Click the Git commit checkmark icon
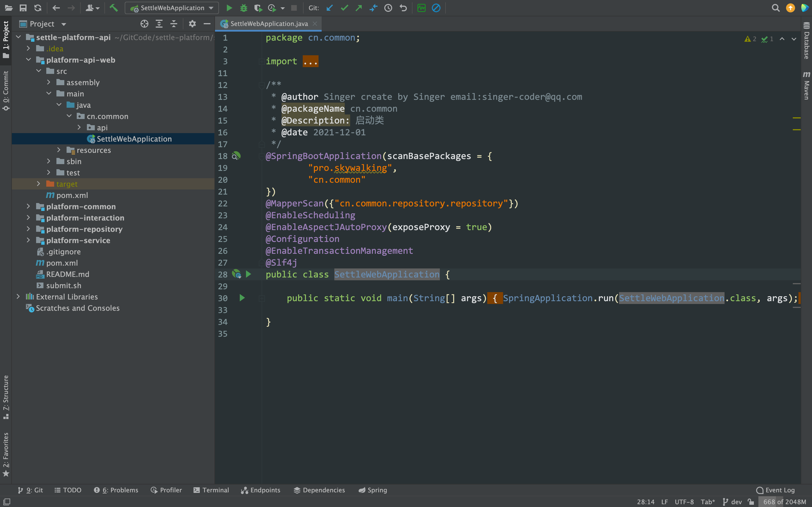The image size is (812, 507). click(344, 8)
